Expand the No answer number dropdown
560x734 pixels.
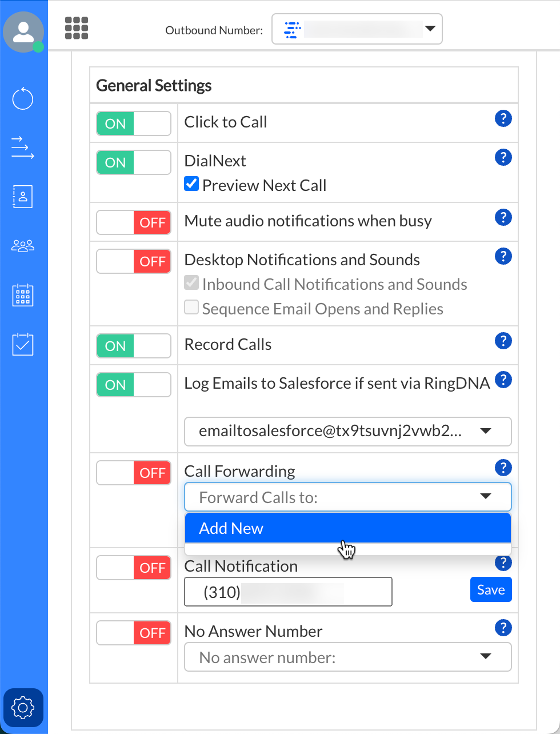click(x=347, y=657)
